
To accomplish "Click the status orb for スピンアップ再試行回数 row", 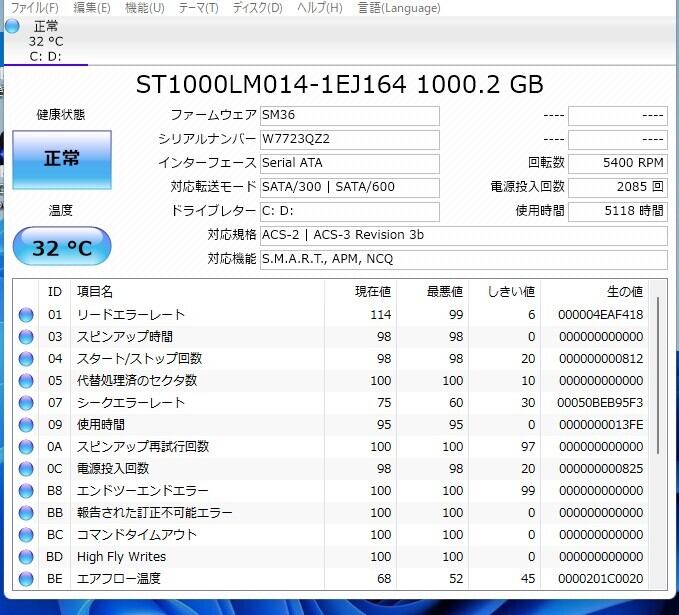I will click(x=26, y=447).
